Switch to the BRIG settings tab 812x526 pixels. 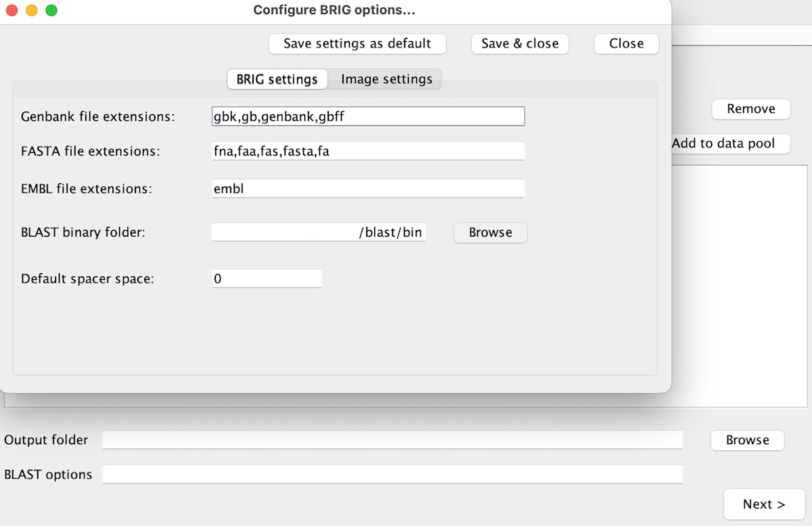click(x=277, y=79)
